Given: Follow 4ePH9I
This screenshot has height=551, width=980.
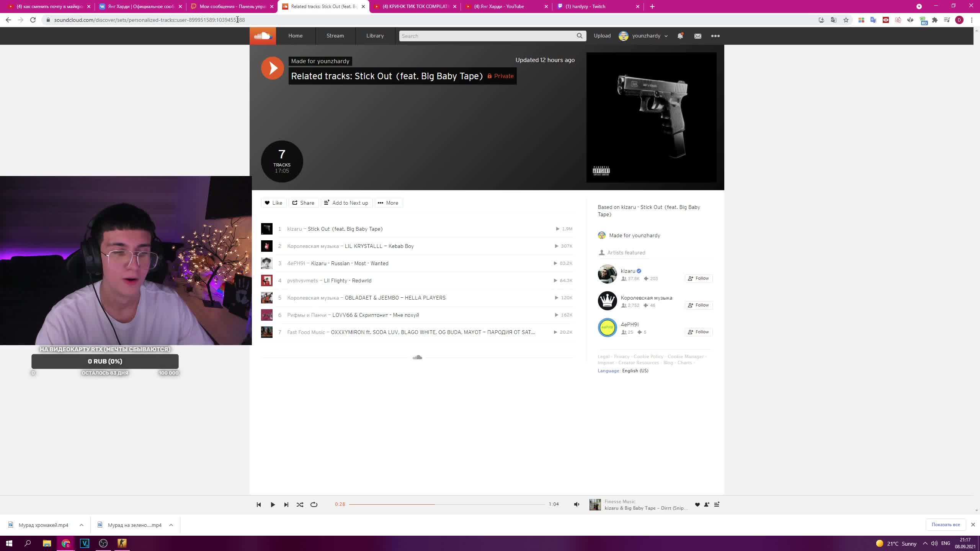Looking at the screenshot, I should pyautogui.click(x=699, y=332).
